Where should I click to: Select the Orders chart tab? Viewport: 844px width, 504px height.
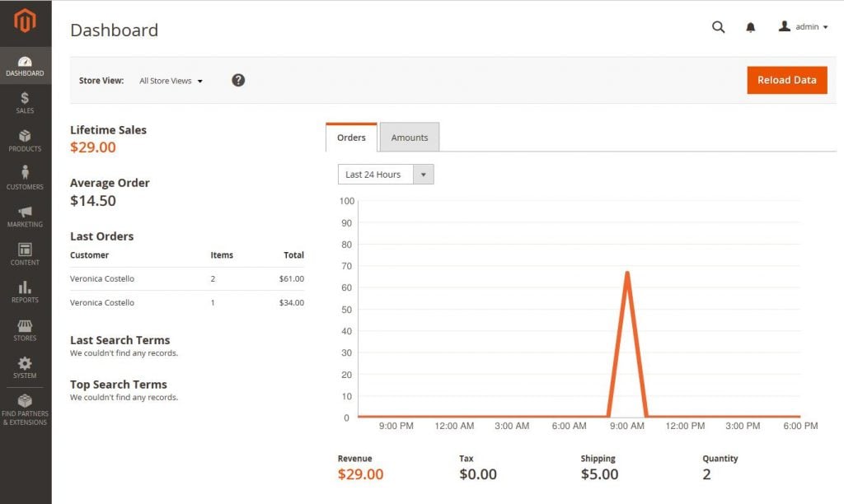pos(351,138)
